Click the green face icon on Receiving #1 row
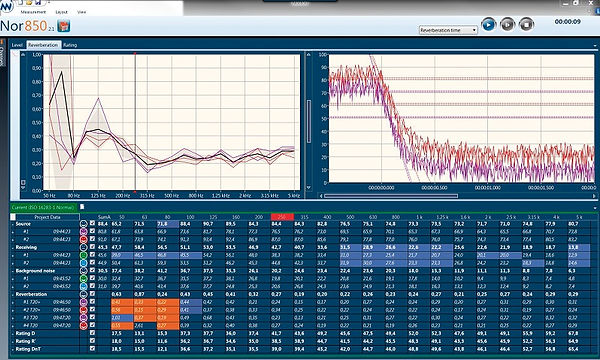The image size is (600, 360). click(83, 255)
